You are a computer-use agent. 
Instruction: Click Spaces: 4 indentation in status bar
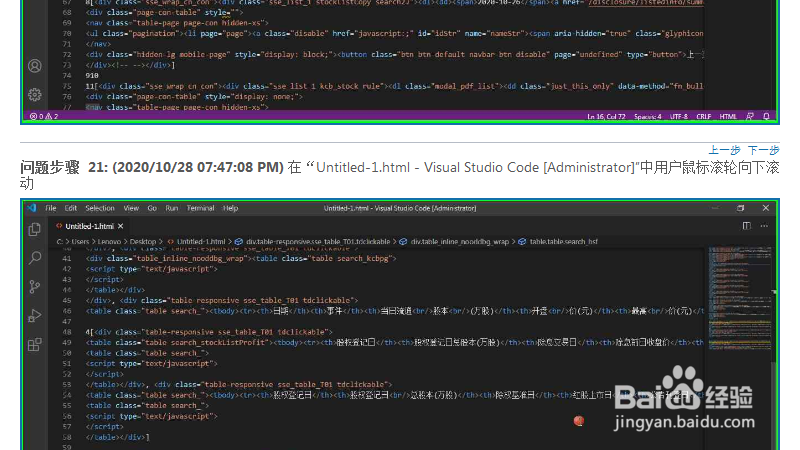click(x=647, y=117)
